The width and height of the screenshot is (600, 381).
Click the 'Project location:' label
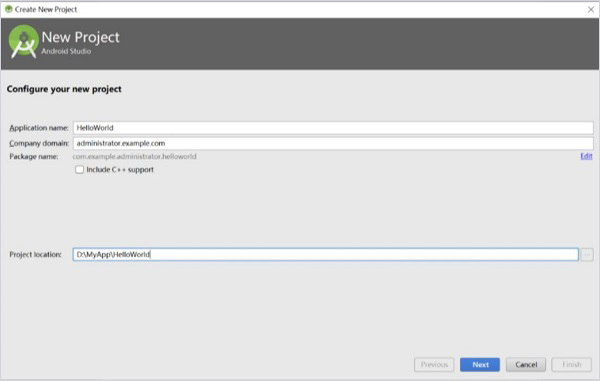[35, 254]
